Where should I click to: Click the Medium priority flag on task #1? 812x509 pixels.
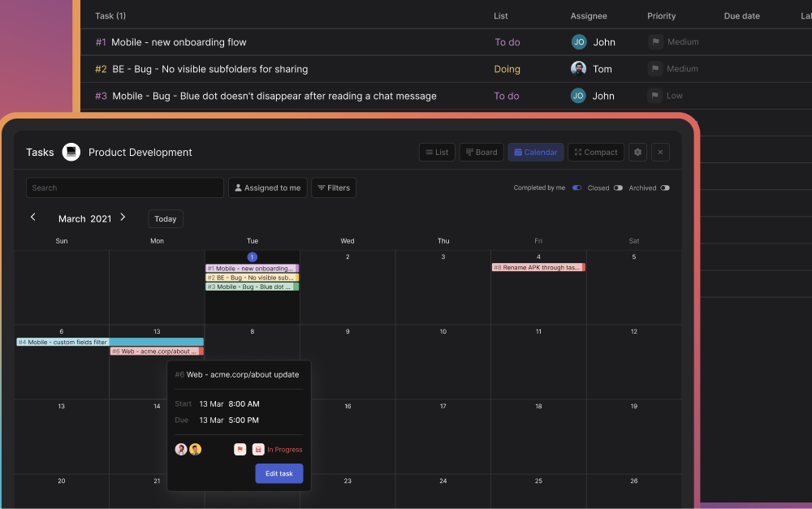[x=655, y=42]
